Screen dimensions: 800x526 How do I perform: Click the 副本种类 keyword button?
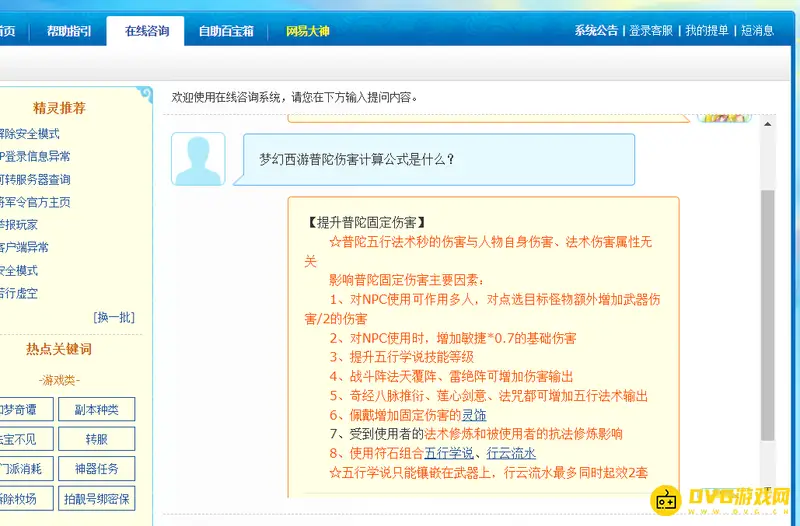pos(96,409)
